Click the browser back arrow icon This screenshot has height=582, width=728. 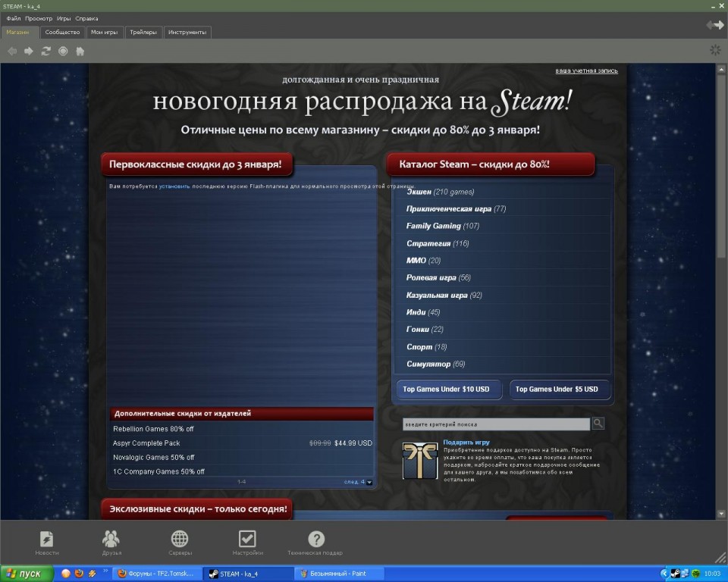point(12,51)
